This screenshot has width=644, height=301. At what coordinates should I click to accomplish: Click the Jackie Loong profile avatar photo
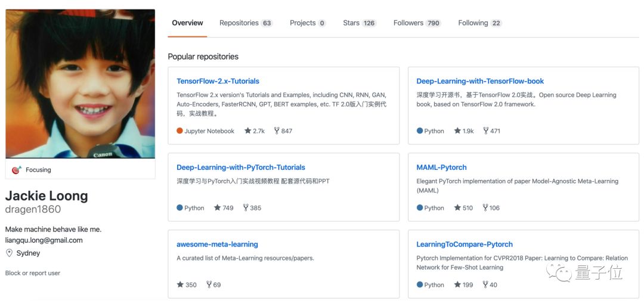tap(80, 84)
